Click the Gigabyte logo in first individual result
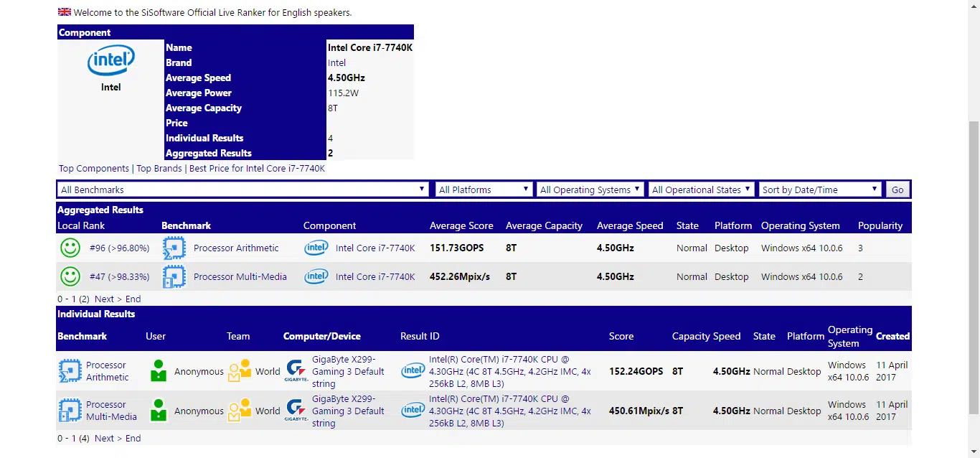This screenshot has height=458, width=980. tap(296, 371)
